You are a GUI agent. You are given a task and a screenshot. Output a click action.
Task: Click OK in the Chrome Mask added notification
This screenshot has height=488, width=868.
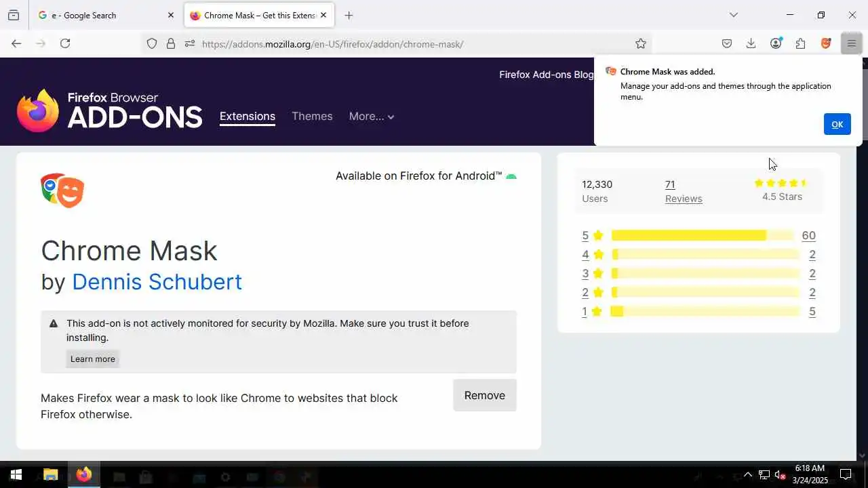coord(837,124)
